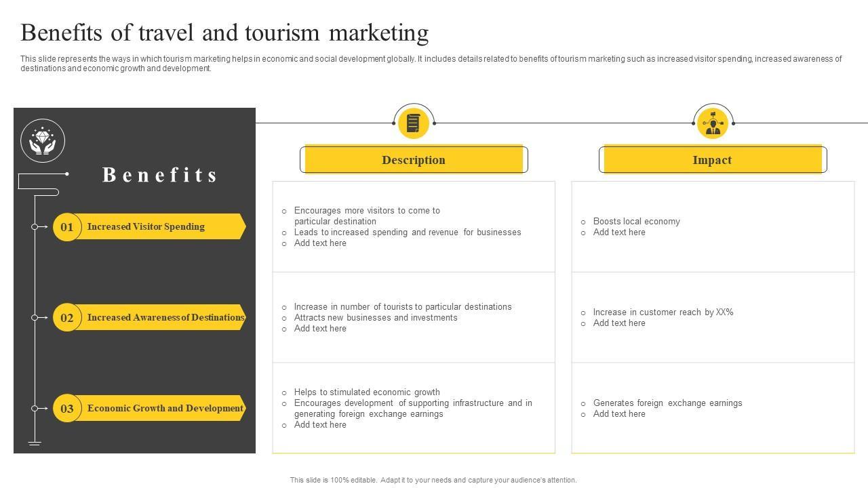Select 'Increase in number of tourists' line
868x488 pixels.
click(x=403, y=307)
